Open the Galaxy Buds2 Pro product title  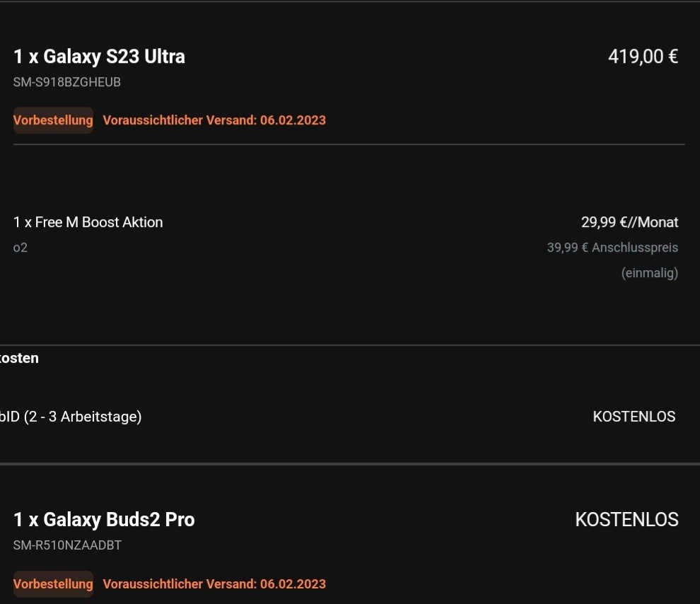click(104, 520)
